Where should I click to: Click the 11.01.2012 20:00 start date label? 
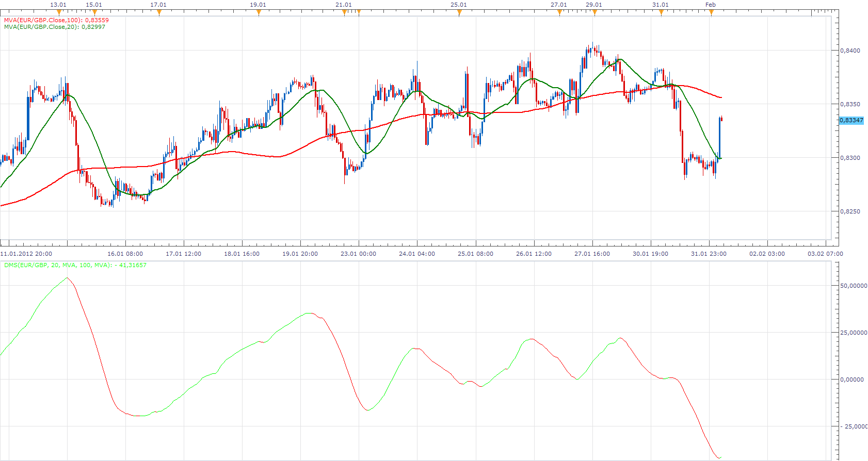26,254
